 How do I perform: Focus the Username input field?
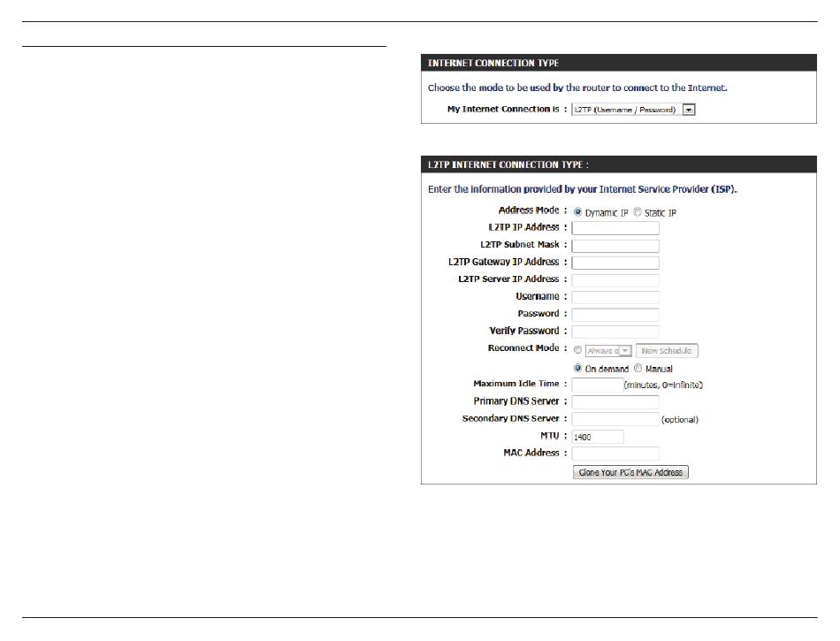pos(615,297)
